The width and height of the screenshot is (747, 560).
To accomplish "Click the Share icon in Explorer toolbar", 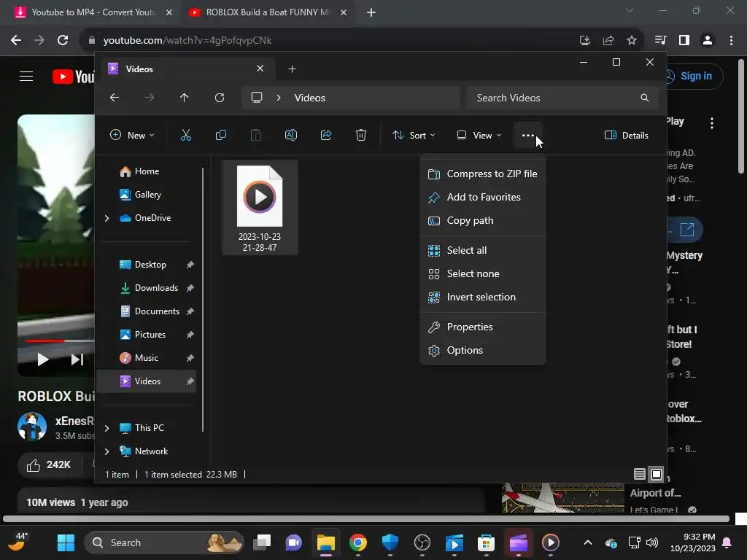I will pos(326,135).
